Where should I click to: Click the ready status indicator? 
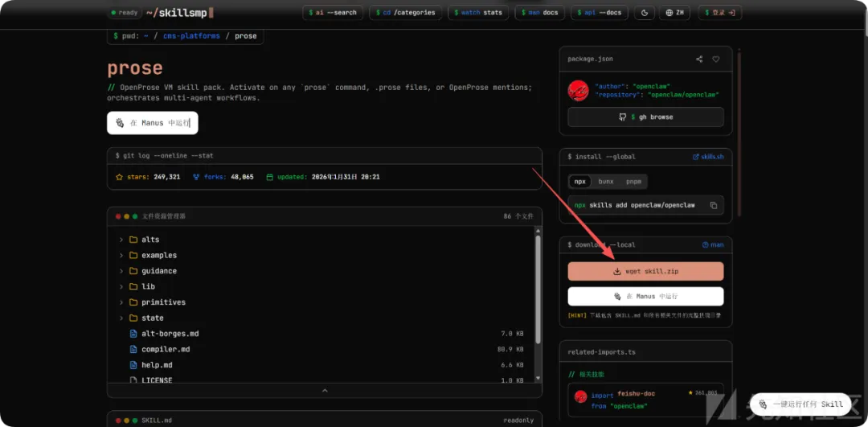coord(124,12)
